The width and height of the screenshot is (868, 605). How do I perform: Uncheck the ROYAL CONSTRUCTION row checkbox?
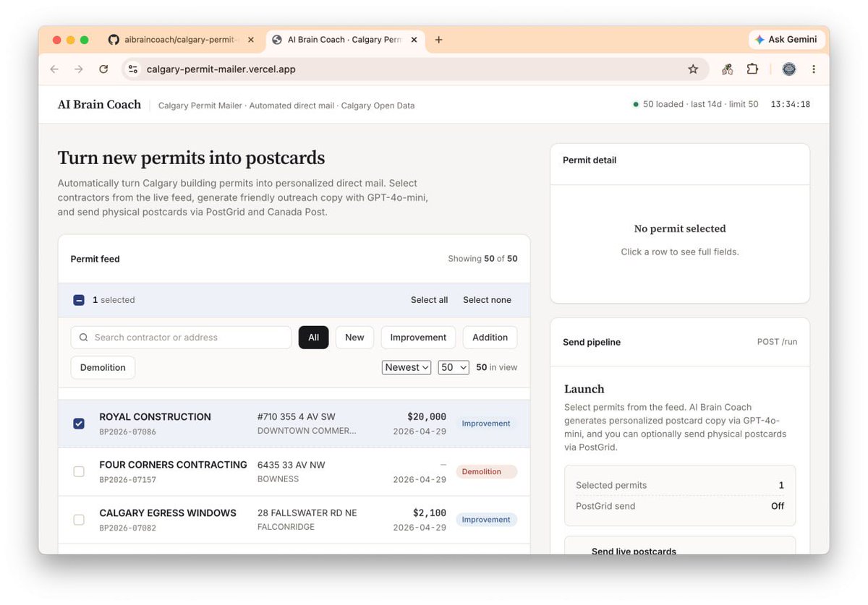pos(79,424)
